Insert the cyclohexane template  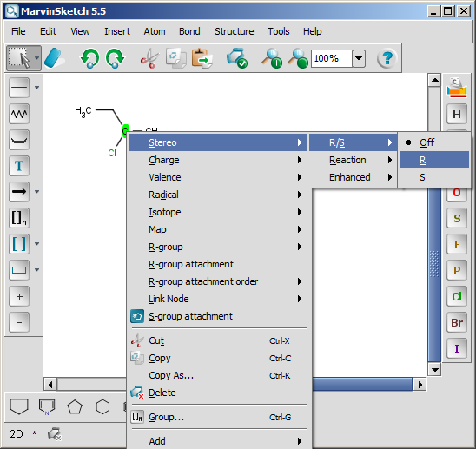(x=102, y=406)
